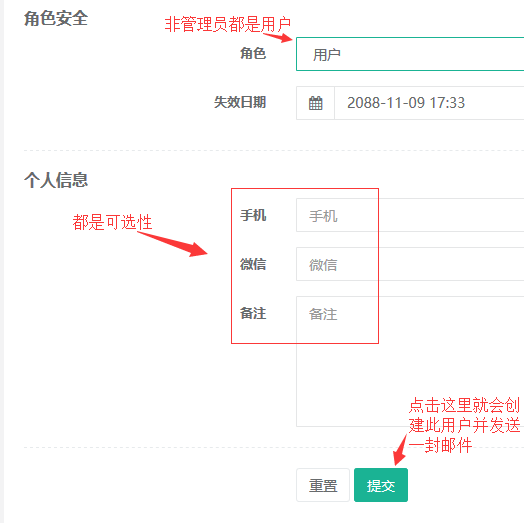
Task: Click the red note 非管理员都是用户
Action: [x=228, y=24]
